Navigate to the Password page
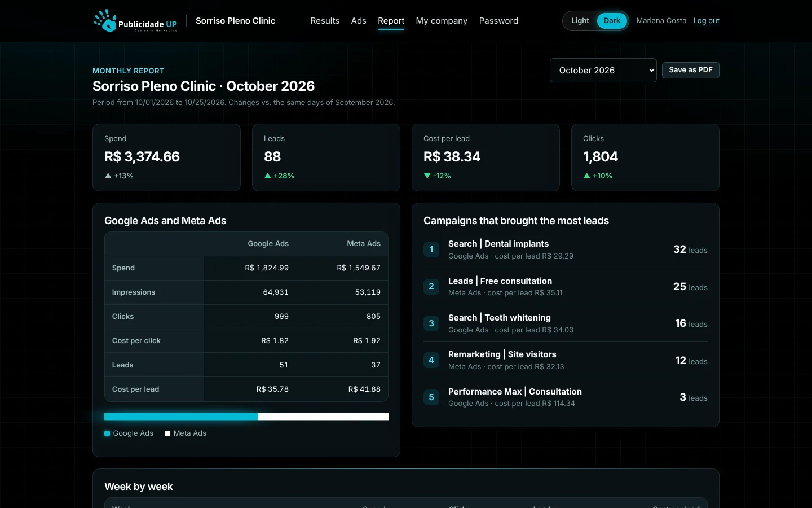This screenshot has height=508, width=812. 498,21
